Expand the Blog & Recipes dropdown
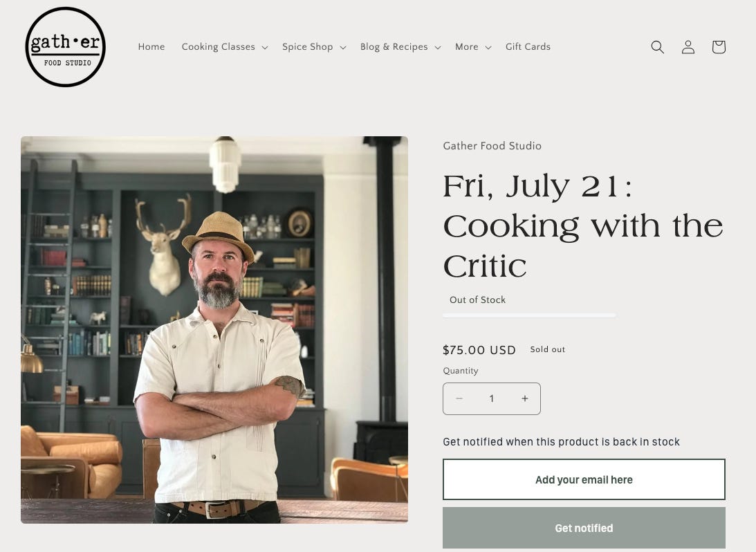 (400, 47)
